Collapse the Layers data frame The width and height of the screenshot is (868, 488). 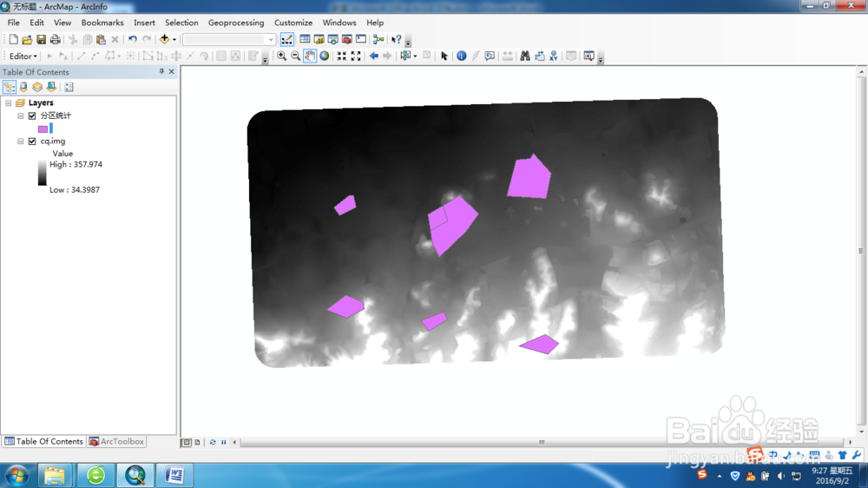click(x=9, y=103)
